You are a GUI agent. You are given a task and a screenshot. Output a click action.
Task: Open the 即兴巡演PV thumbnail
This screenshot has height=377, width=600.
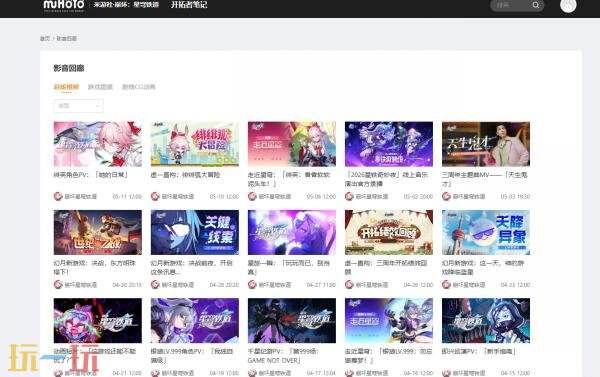pos(486,321)
